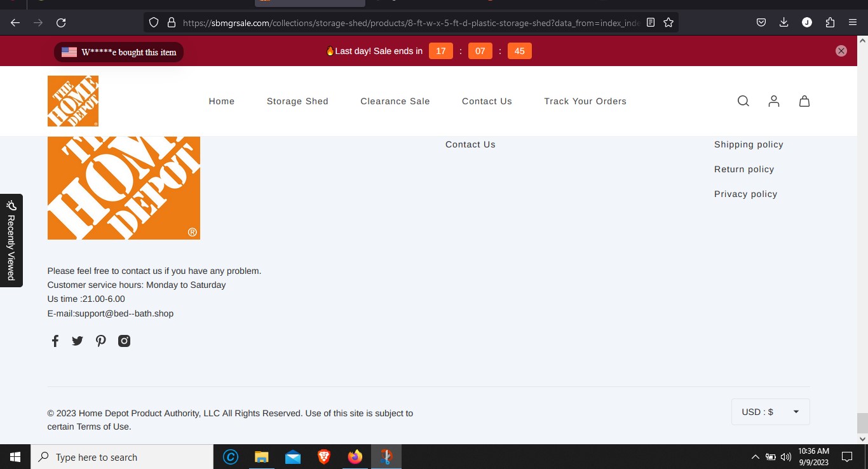Open the extensions puzzle icon
This screenshot has width=868, height=469.
[830, 22]
